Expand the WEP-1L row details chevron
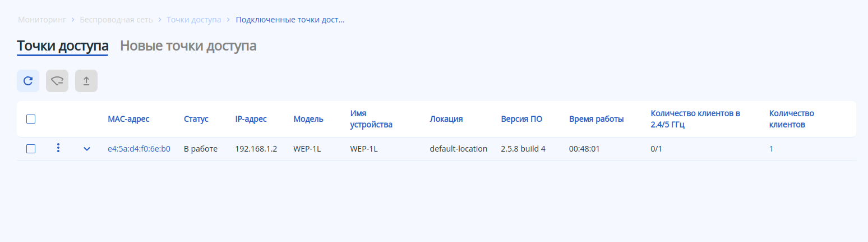Screen dimensions: 868x242 87,149
